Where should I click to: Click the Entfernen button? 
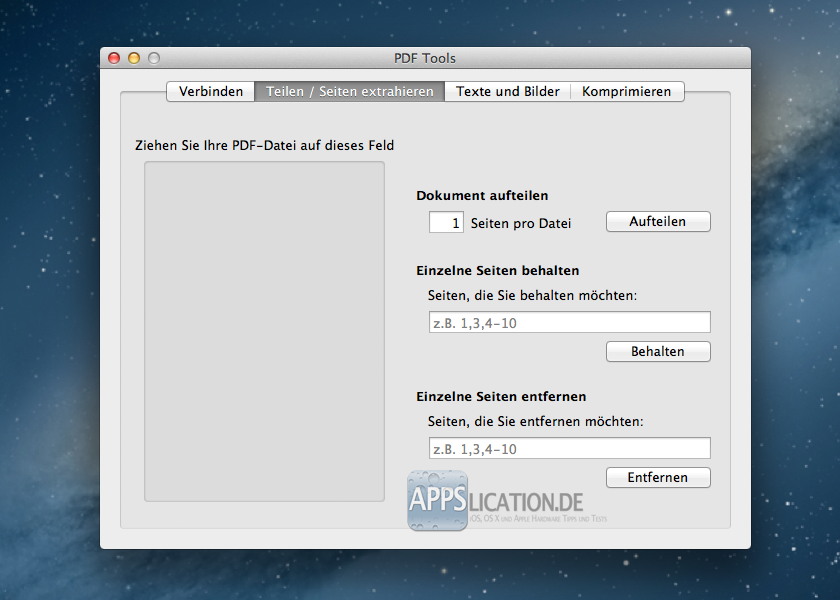[658, 478]
